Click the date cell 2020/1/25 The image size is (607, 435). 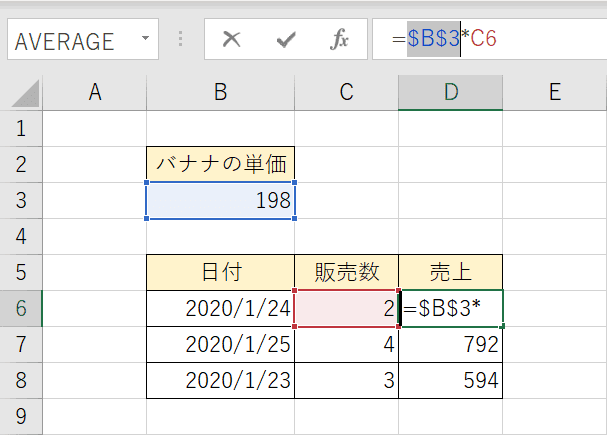[221, 344]
